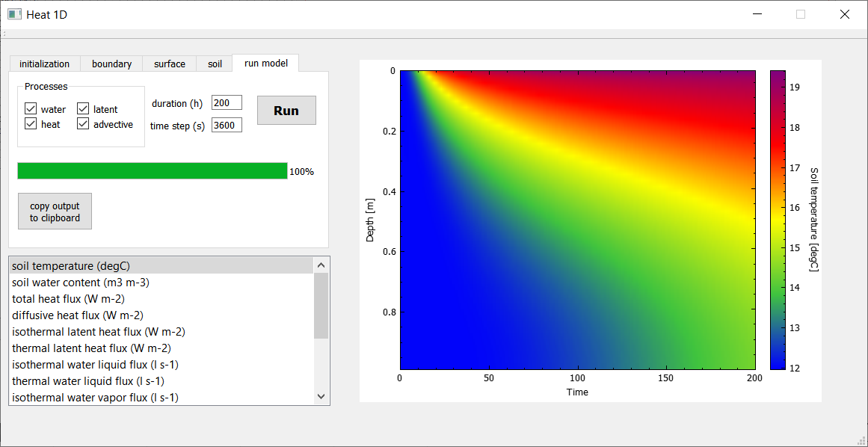Select isothermal latent heat flux (W m-2)
868x447 pixels.
point(161,332)
